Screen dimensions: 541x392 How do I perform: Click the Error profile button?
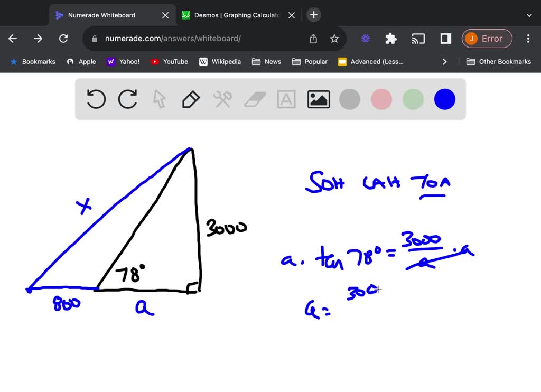[487, 38]
